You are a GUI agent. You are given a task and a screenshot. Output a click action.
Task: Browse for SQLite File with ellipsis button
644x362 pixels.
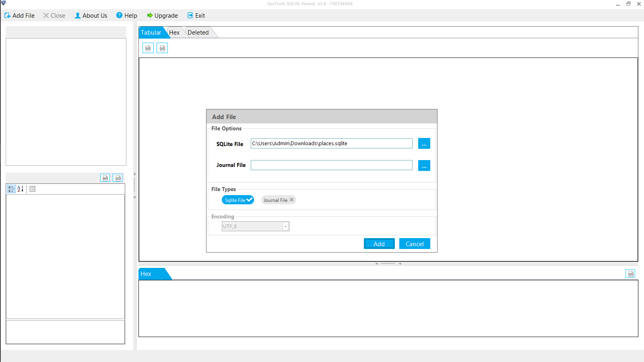(x=424, y=144)
